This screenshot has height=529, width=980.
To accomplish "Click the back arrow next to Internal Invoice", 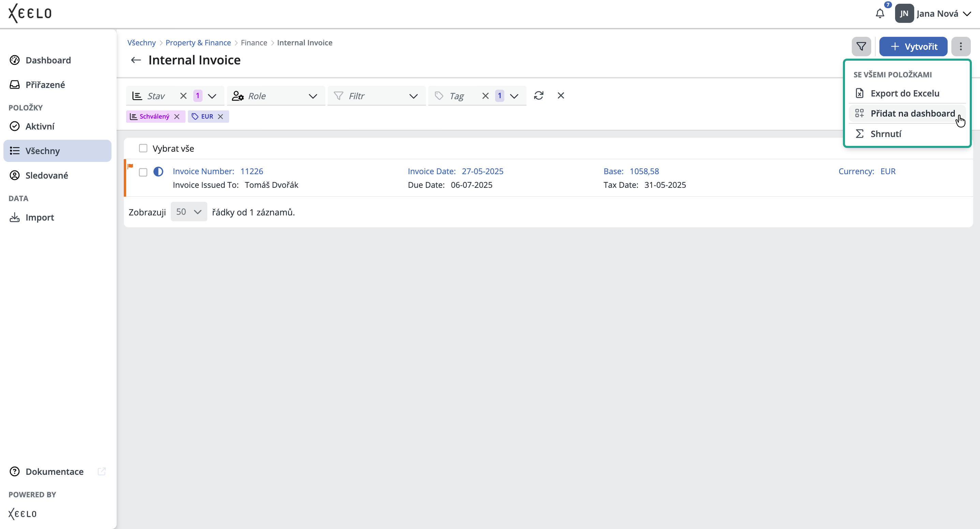I will coord(136,60).
